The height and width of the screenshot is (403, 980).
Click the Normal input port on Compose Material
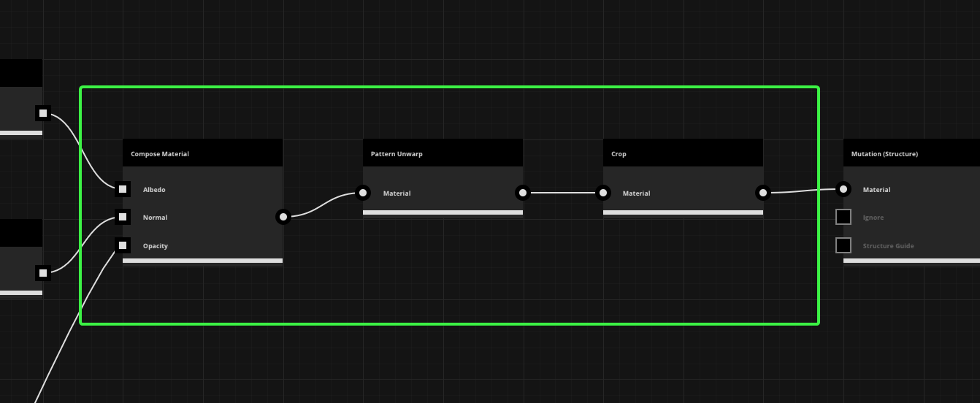click(123, 218)
